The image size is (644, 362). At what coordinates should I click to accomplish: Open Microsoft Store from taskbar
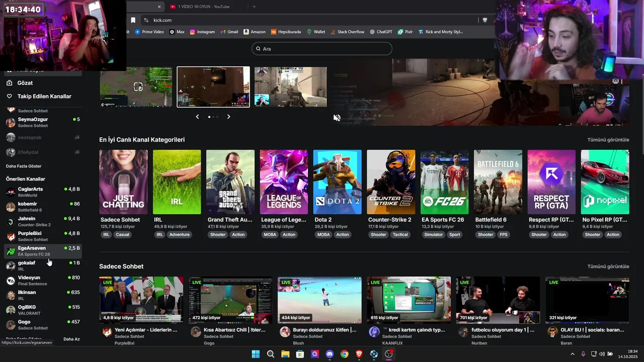click(300, 354)
